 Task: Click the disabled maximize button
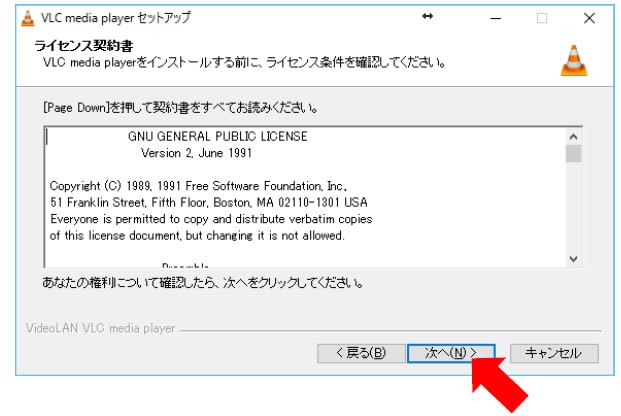coord(542,18)
